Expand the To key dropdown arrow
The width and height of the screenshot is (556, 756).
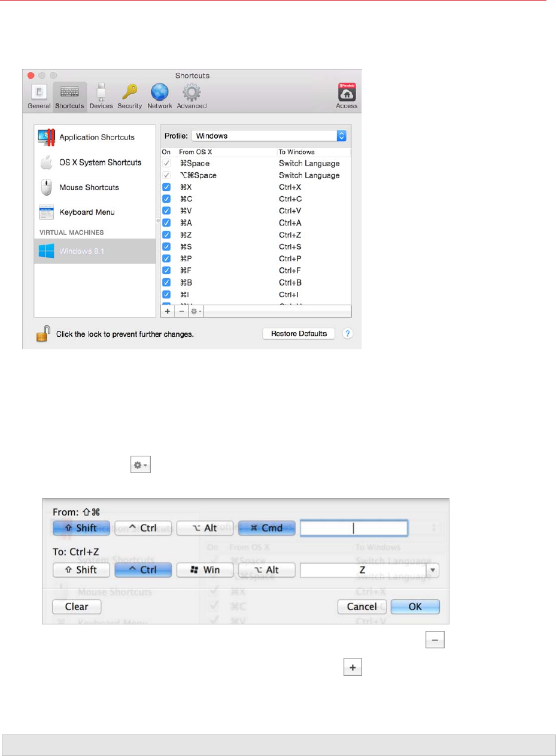tap(433, 569)
